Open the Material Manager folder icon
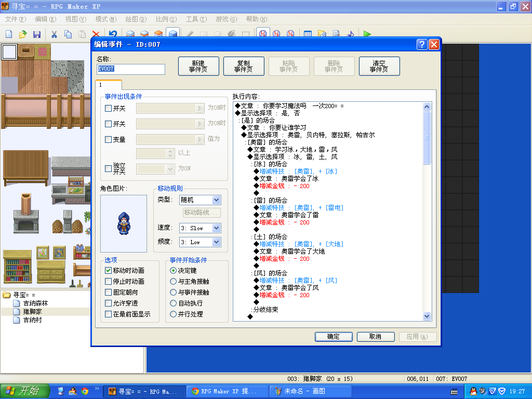 tap(322, 33)
